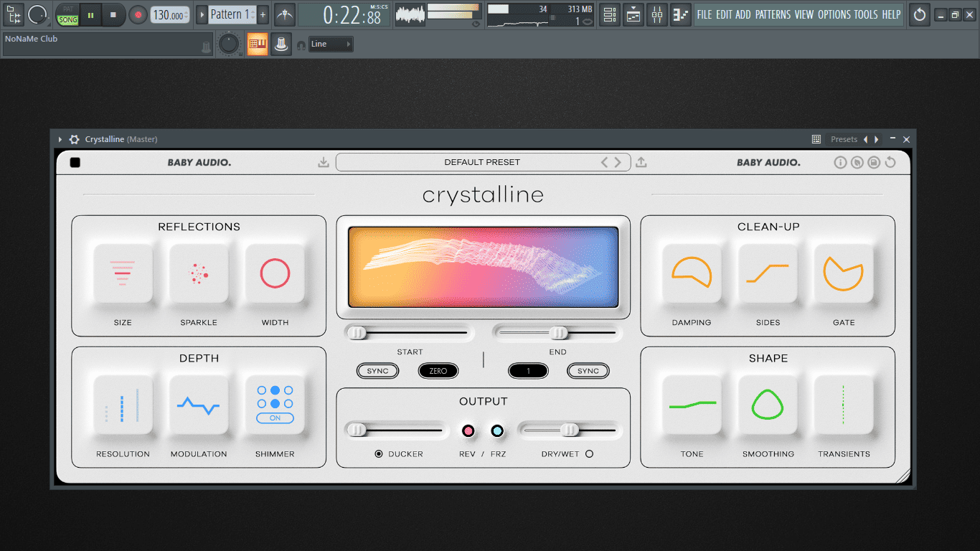The width and height of the screenshot is (980, 551).
Task: Click the record button
Action: pos(138,14)
